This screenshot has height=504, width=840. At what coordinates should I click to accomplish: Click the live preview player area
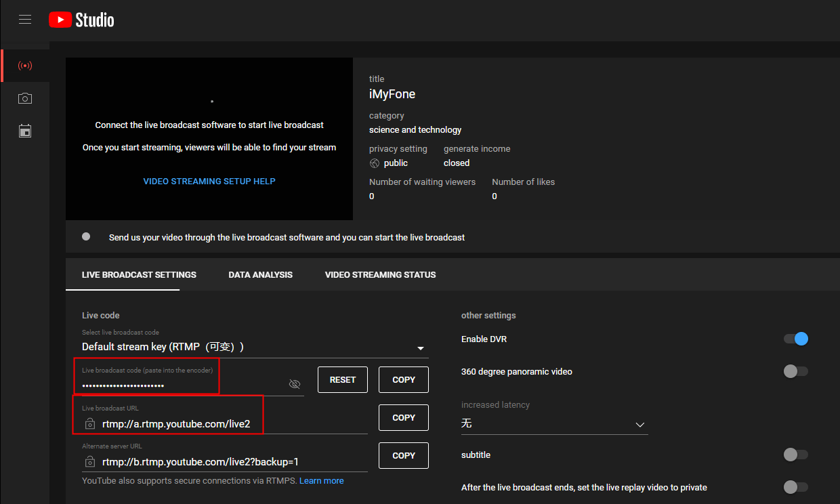(209, 139)
